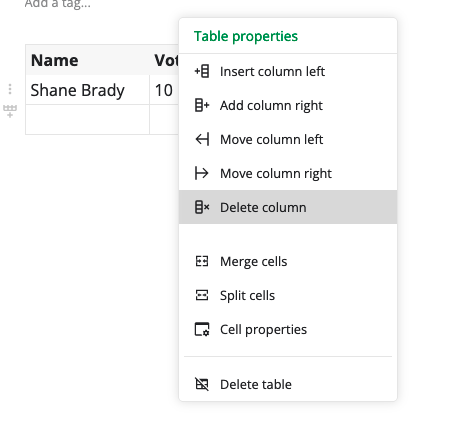Click the Add column right icon

[x=202, y=105]
